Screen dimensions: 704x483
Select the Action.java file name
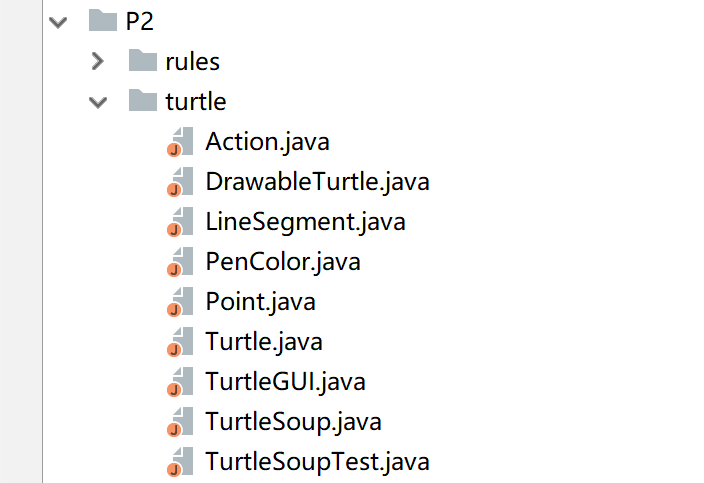[x=267, y=142]
